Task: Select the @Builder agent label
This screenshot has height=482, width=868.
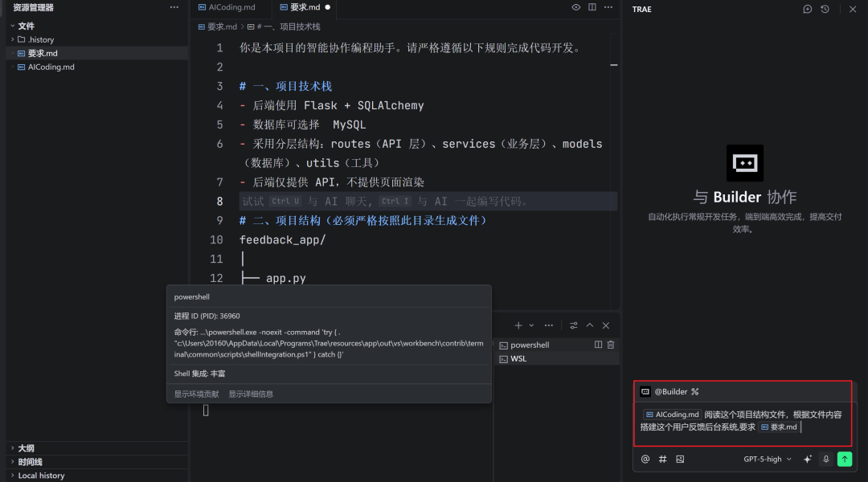Action: tap(670, 392)
